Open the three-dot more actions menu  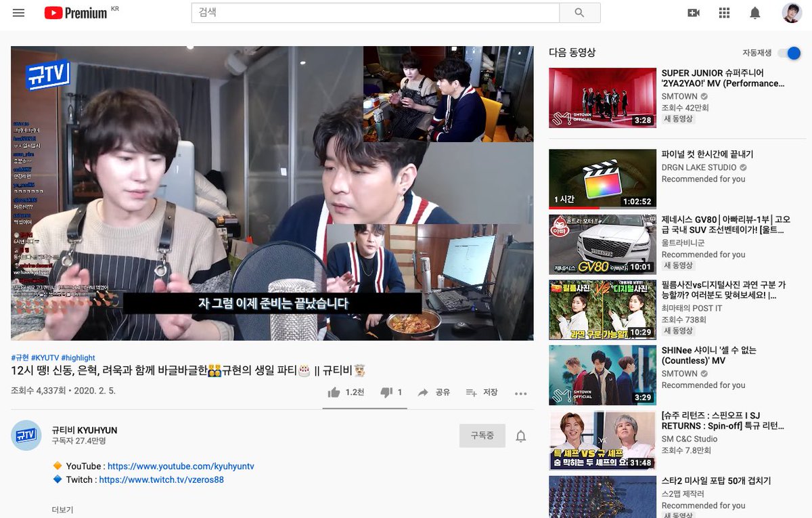[x=520, y=393]
